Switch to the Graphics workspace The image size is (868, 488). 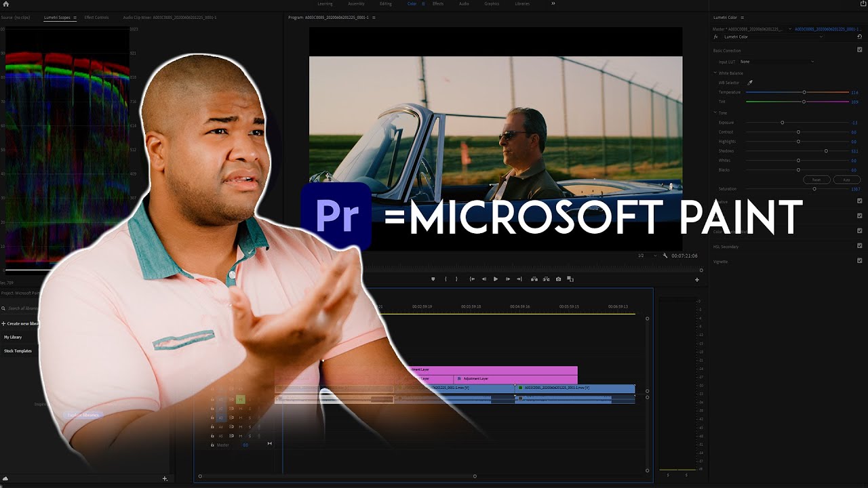click(x=492, y=4)
